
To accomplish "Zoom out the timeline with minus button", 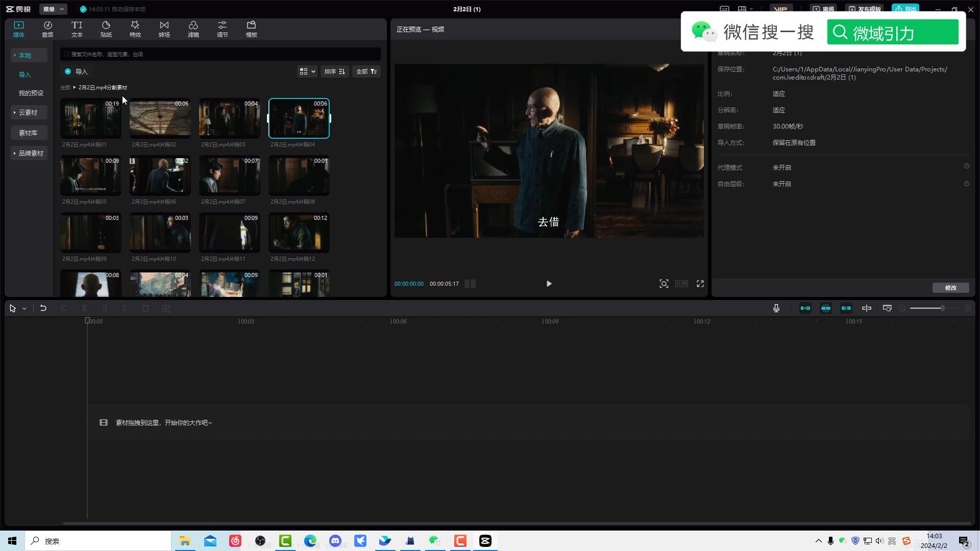I will click(x=902, y=308).
